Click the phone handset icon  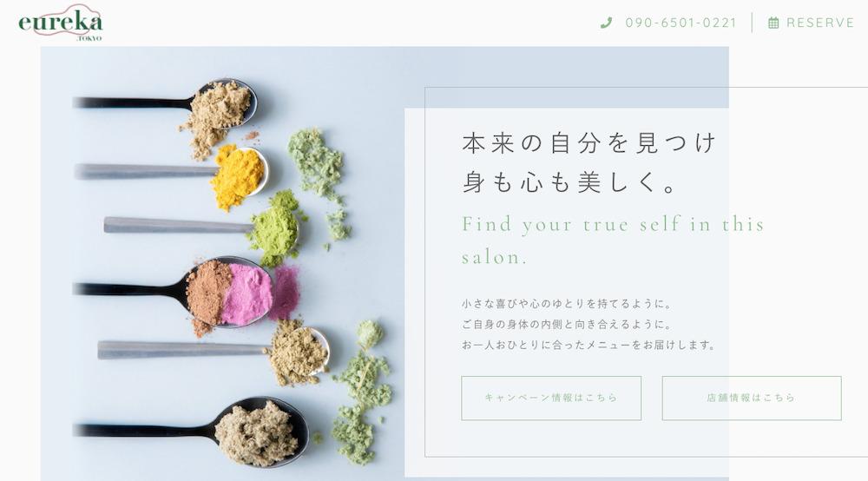[606, 23]
